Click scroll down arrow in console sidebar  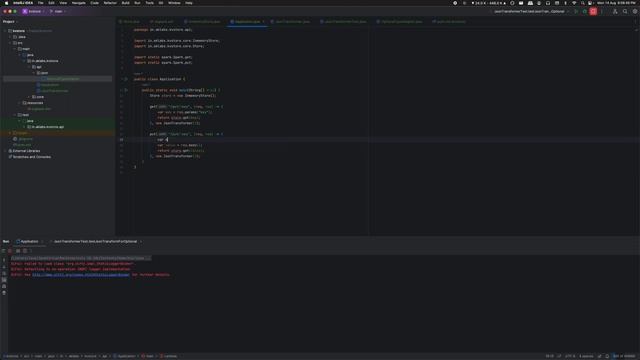4,267
